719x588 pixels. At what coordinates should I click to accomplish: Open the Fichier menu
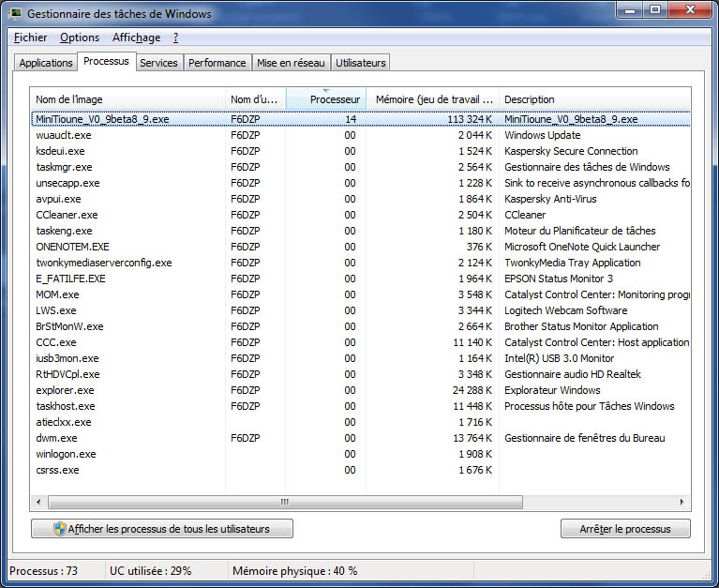pos(30,38)
